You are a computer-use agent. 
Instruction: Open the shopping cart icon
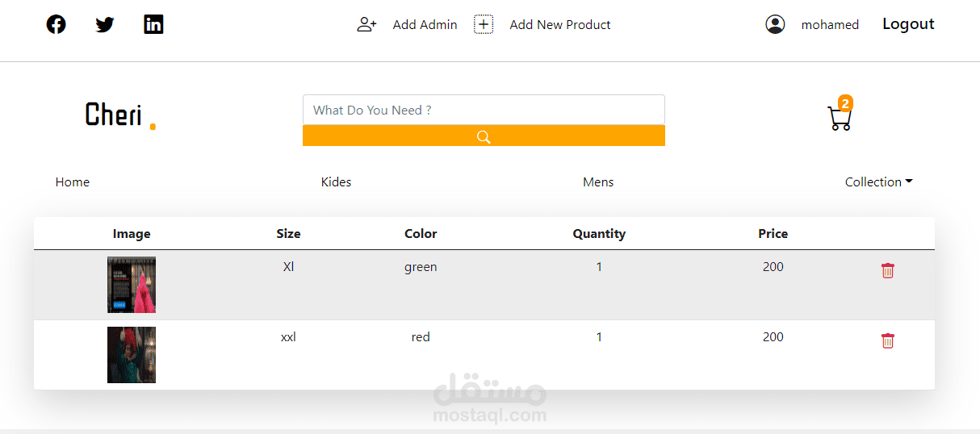[840, 119]
